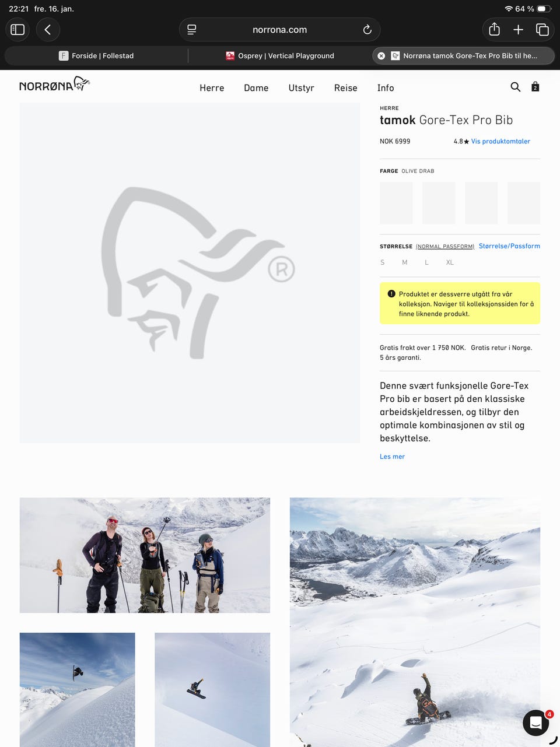Open the site search magnifier
560x747 pixels.
pos(515,87)
